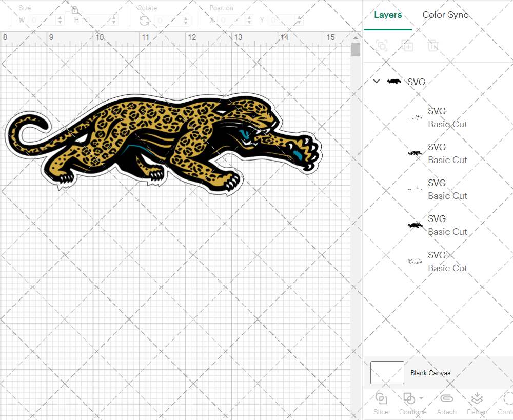
Task: Click the Rotate icon in top toolbar
Action: coord(145,21)
